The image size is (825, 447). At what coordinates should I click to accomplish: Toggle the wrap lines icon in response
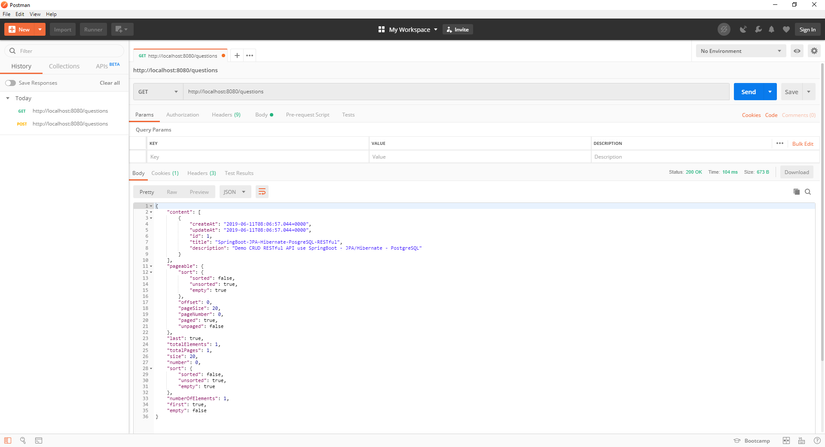[x=262, y=192]
